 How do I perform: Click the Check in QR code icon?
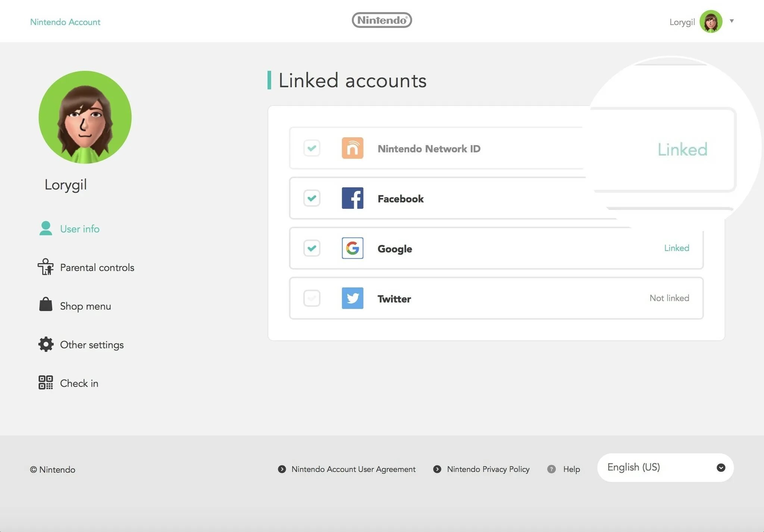45,383
